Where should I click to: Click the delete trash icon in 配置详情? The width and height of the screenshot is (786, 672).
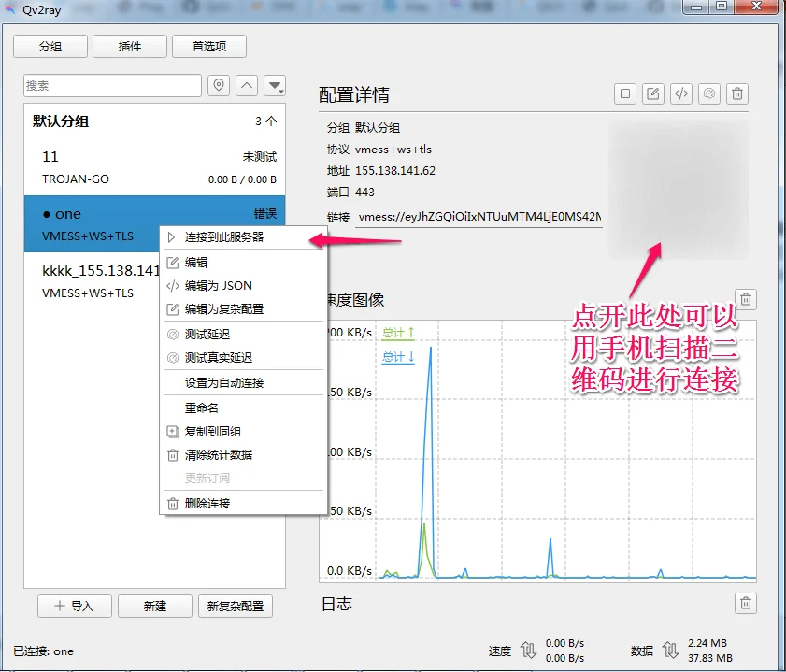click(737, 93)
